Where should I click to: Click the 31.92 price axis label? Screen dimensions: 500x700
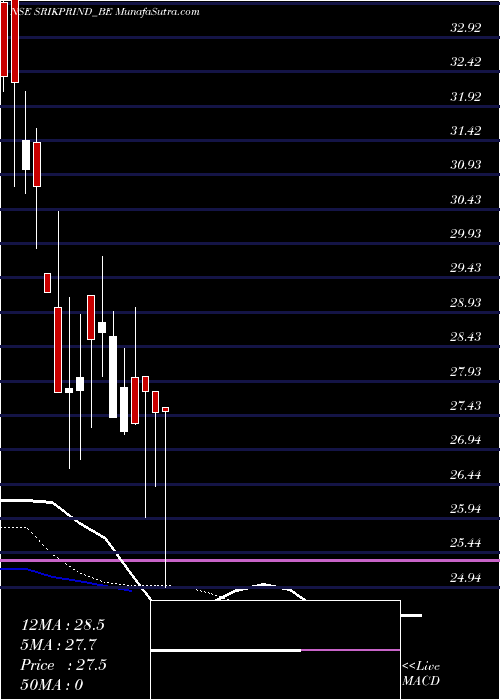465,96
